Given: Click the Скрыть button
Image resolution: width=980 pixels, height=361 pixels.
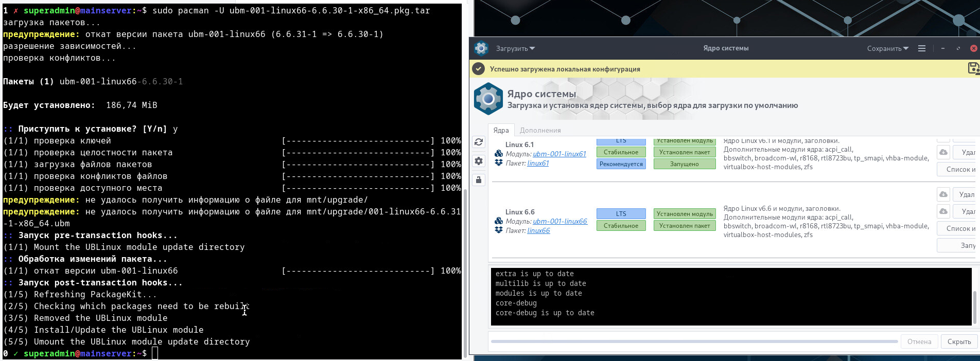Looking at the screenshot, I should [x=959, y=341].
